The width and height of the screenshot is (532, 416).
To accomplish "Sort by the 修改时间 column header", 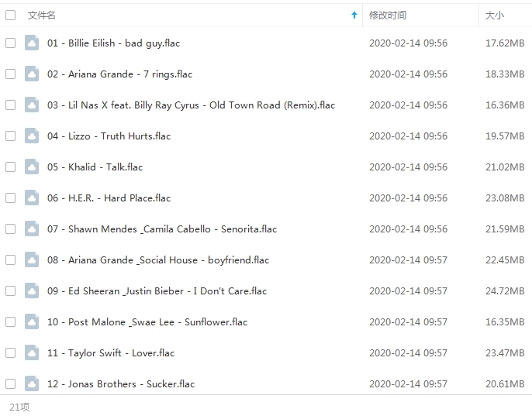I will (388, 15).
